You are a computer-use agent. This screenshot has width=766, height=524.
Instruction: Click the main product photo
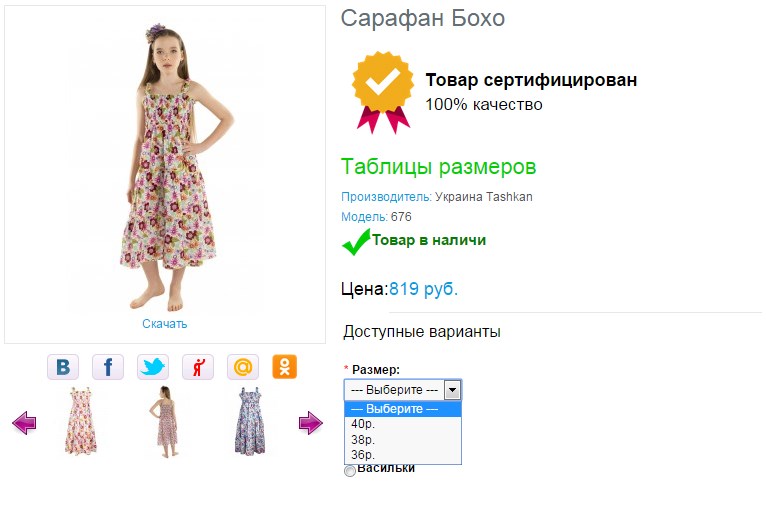click(x=165, y=165)
